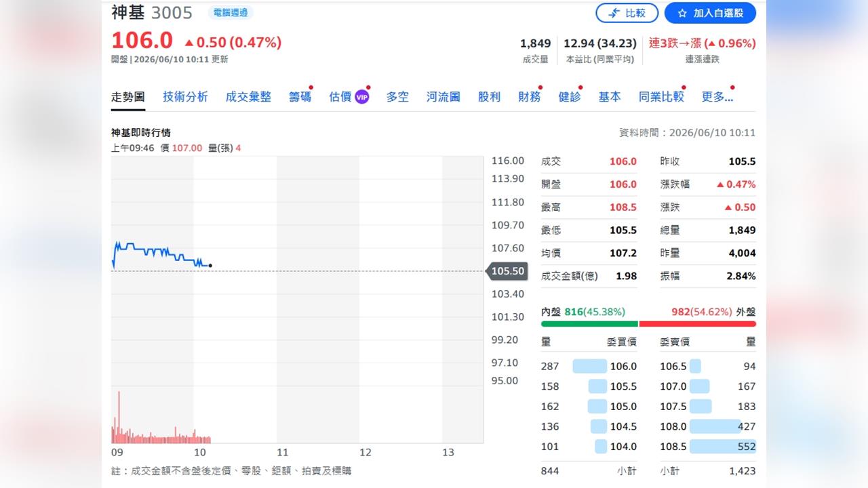Open the 籌碼 tab
The height and width of the screenshot is (488, 868).
[x=300, y=97]
